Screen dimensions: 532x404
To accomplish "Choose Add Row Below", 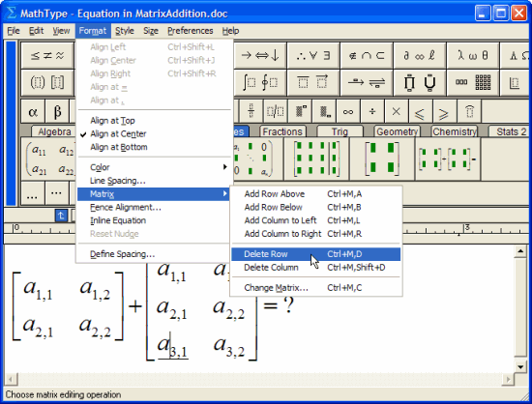I will 316,208.
